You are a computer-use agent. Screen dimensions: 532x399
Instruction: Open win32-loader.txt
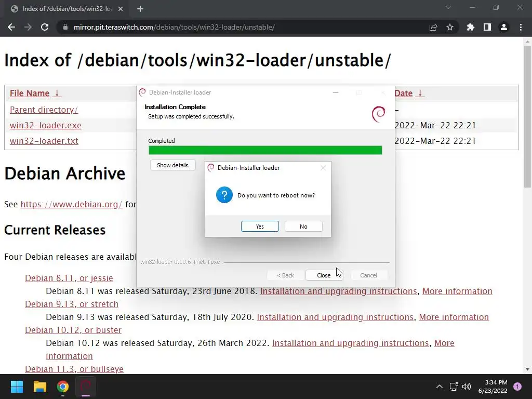tap(44, 141)
